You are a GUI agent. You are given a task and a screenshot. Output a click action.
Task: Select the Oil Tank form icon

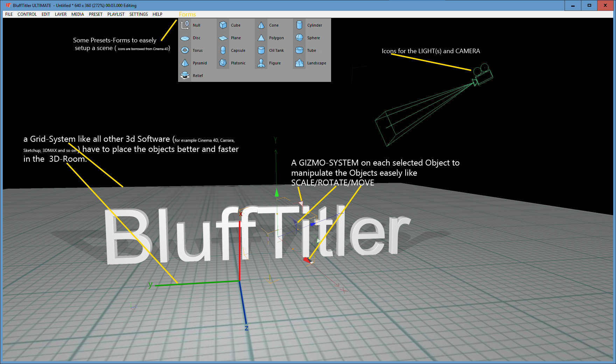[x=261, y=50]
